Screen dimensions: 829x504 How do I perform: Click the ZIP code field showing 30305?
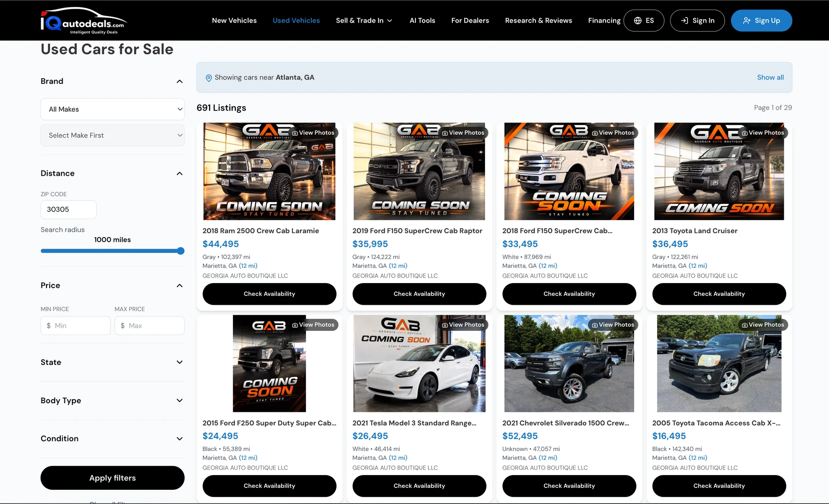pyautogui.click(x=69, y=209)
